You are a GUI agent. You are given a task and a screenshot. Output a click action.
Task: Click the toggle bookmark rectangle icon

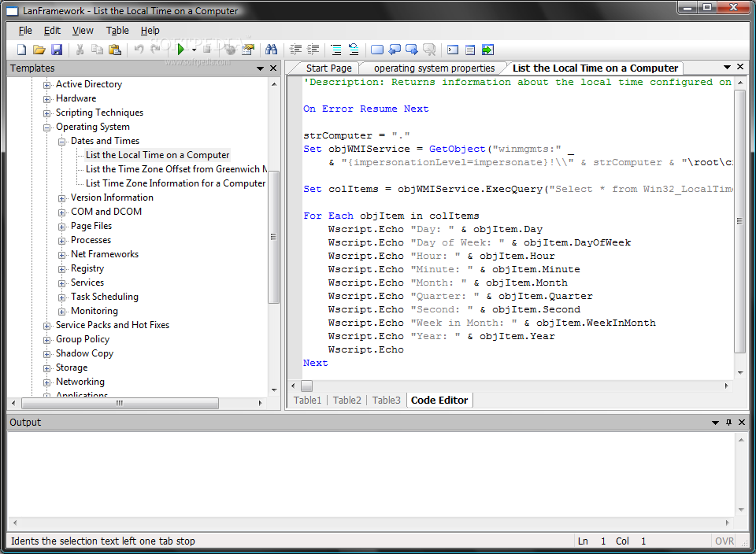(377, 50)
